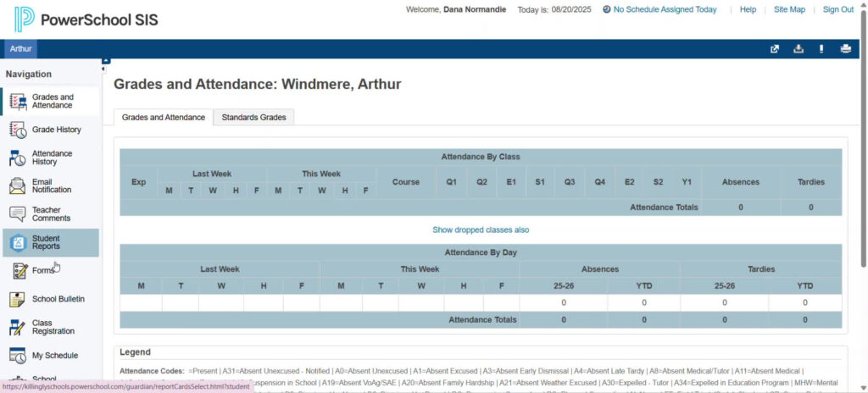The width and height of the screenshot is (868, 393).
Task: Click the Q4 column header
Action: (x=599, y=182)
